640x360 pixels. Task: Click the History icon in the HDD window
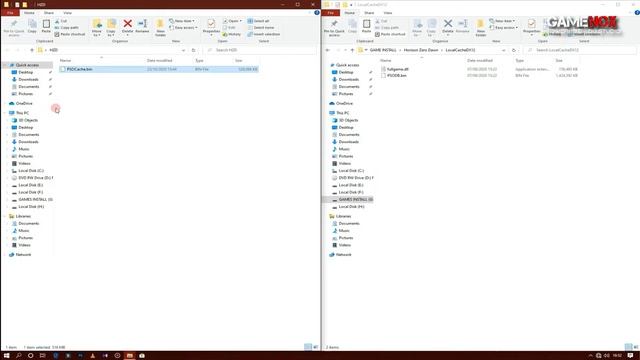click(232, 34)
